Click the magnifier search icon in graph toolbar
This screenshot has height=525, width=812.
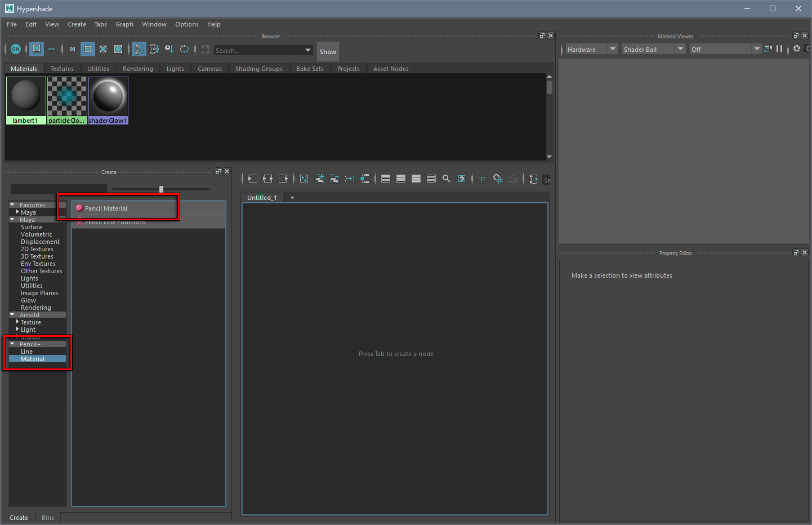(447, 179)
